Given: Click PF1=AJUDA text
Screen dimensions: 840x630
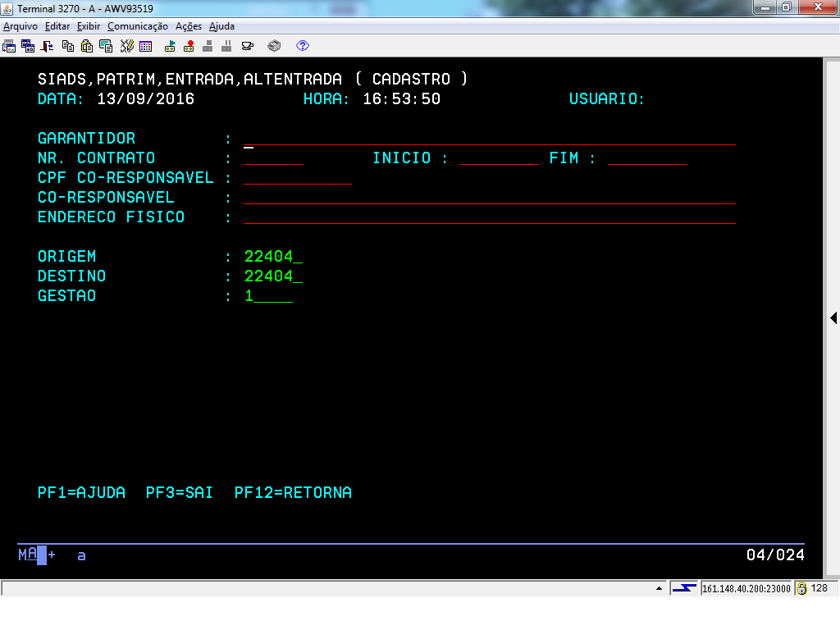Looking at the screenshot, I should [81, 493].
